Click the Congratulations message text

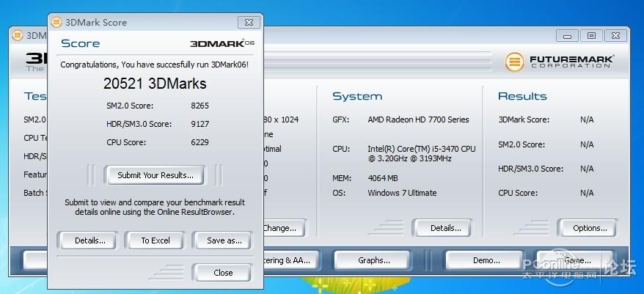[155, 65]
